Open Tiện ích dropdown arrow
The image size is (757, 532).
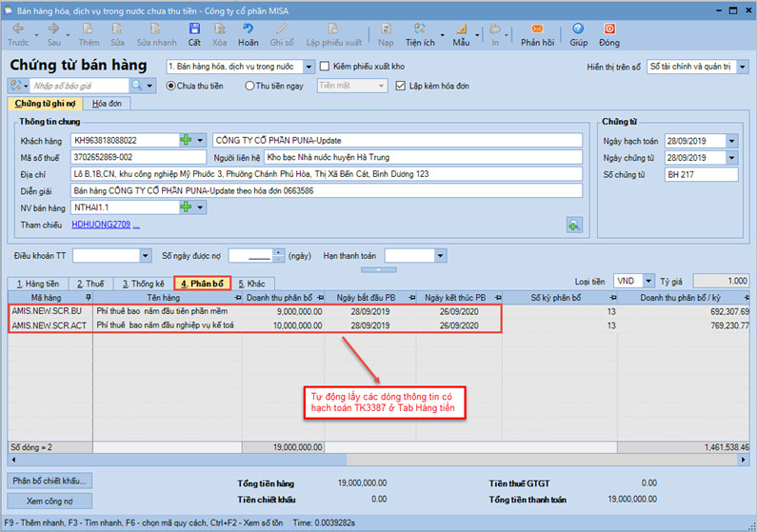[x=442, y=35]
